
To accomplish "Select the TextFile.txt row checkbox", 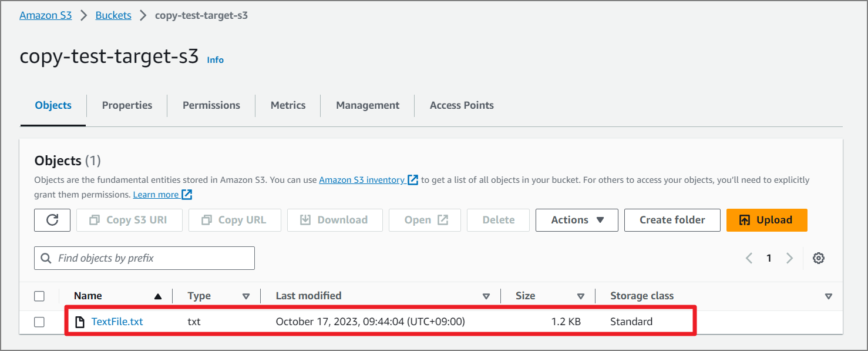I will tap(39, 322).
